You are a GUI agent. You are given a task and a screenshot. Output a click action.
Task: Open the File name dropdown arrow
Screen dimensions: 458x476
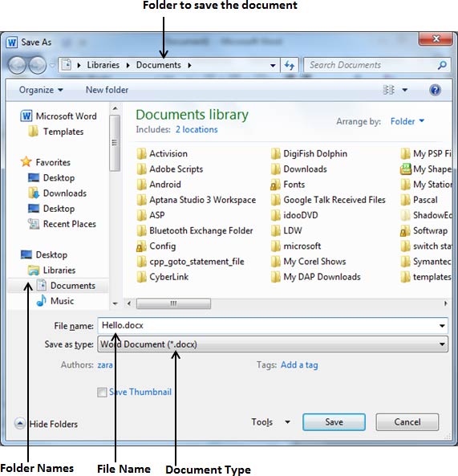442,326
